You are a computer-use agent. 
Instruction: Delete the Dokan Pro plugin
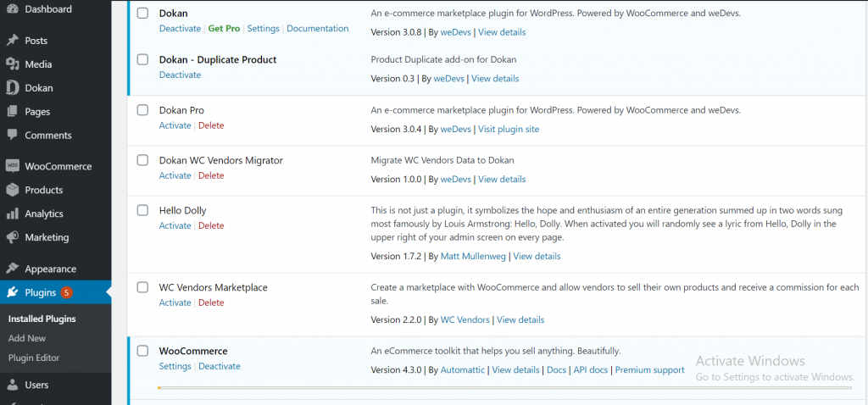point(211,125)
